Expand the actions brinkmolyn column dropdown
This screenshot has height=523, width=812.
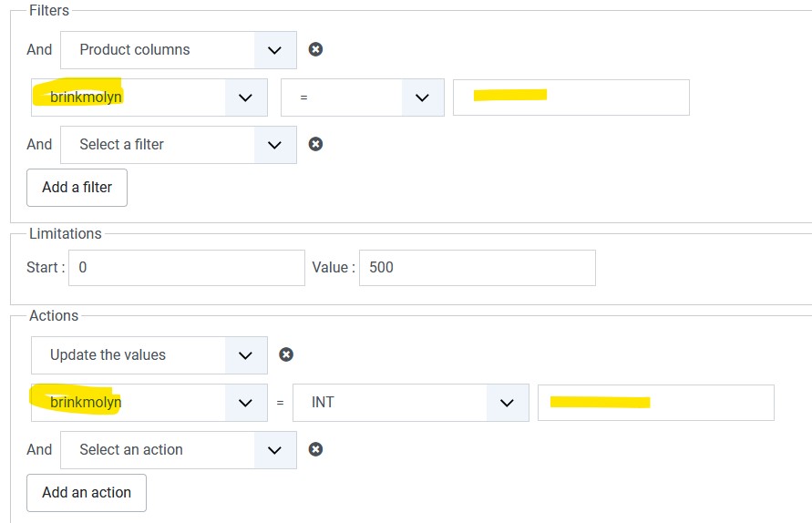coord(149,403)
